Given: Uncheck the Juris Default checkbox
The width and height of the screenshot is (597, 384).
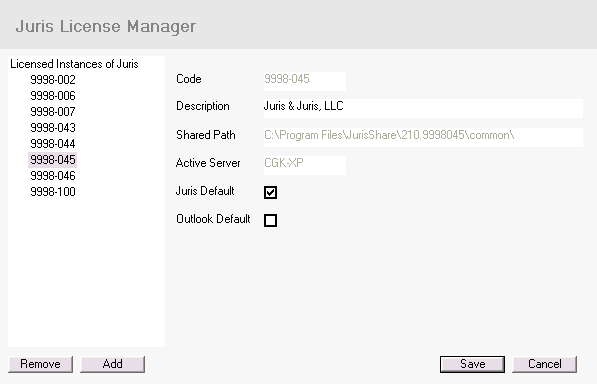Looking at the screenshot, I should point(270,192).
